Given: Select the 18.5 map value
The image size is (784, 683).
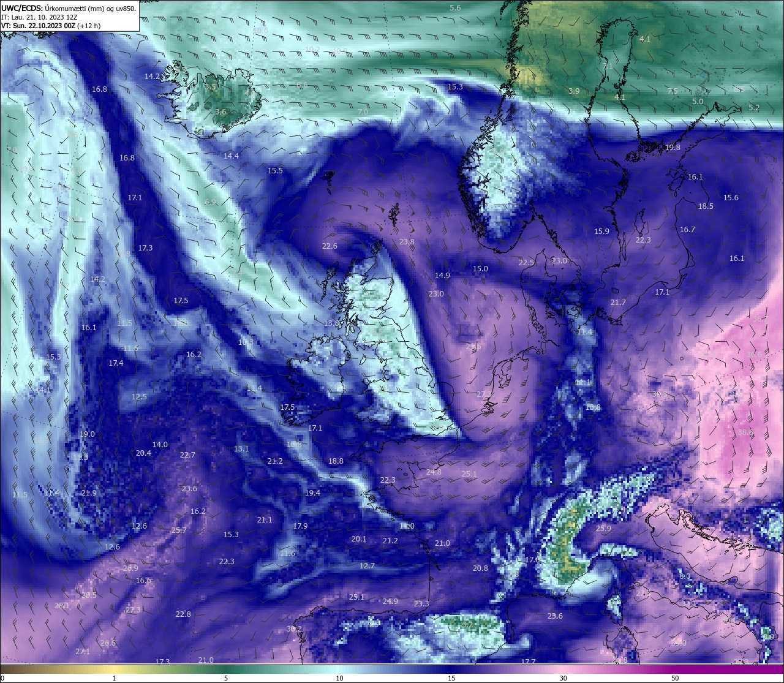Looking at the screenshot, I should pyautogui.click(x=706, y=206).
